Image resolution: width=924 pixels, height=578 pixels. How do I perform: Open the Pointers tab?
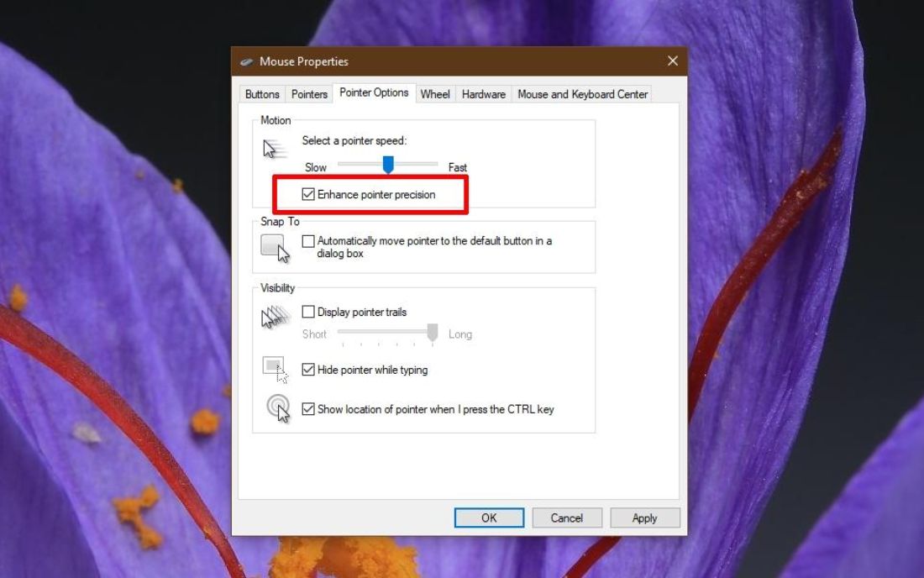click(309, 94)
